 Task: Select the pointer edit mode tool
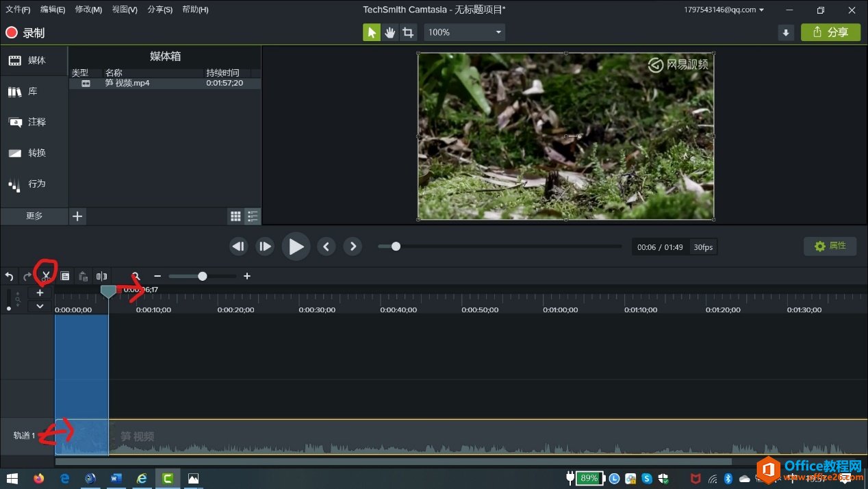tap(372, 32)
